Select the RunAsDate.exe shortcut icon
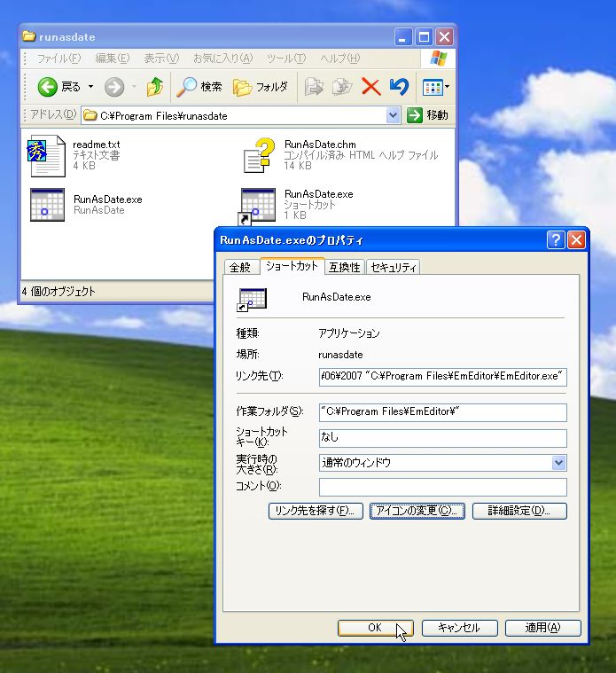This screenshot has height=673, width=616. click(257, 206)
